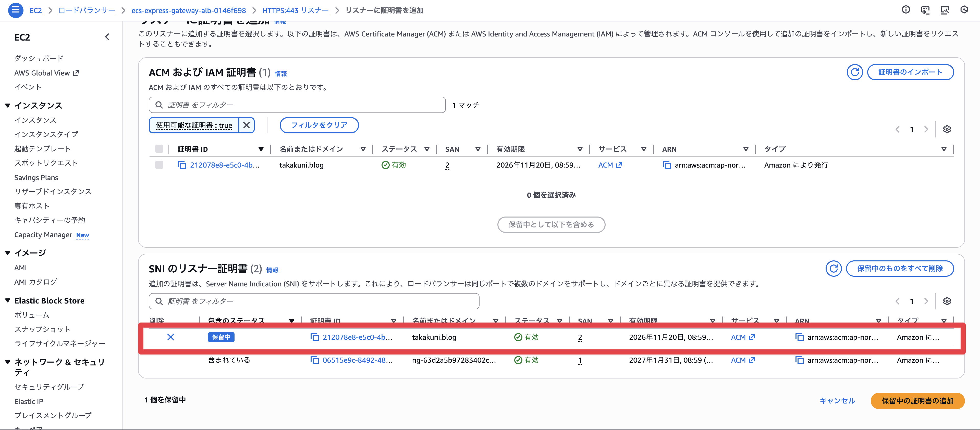980x430 pixels.
Task: Open the hamburger navigation menu
Action: pos(16,10)
